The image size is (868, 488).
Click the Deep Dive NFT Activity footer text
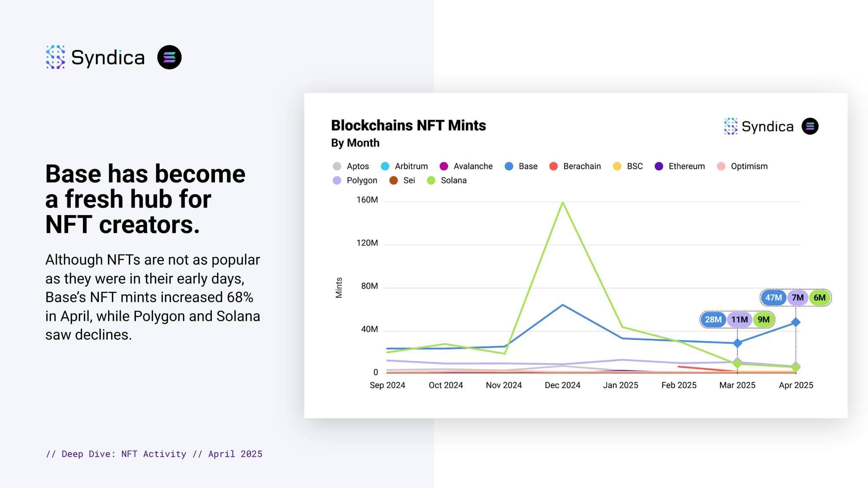tap(154, 454)
